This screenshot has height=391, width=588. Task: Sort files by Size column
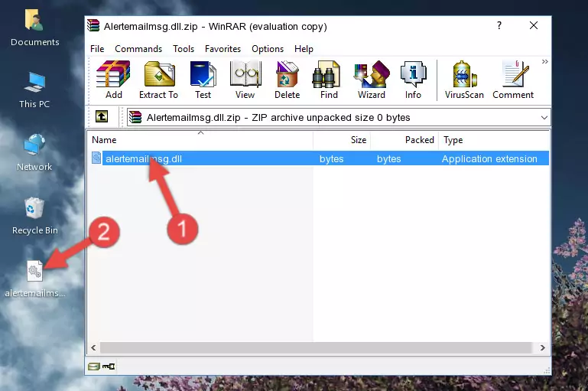(x=342, y=140)
